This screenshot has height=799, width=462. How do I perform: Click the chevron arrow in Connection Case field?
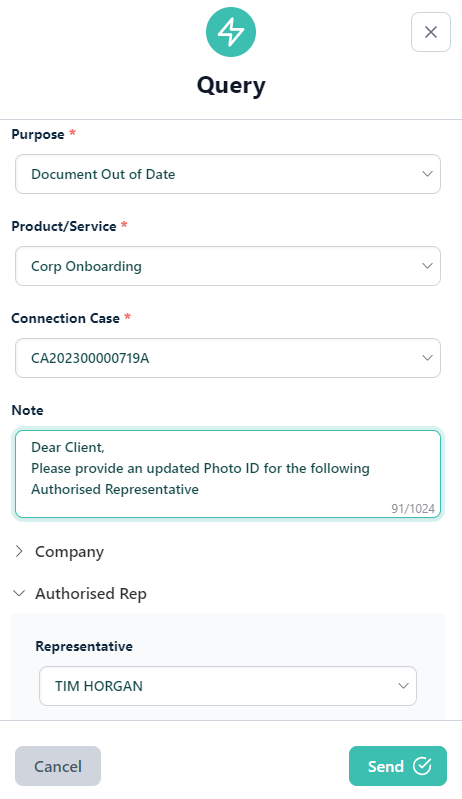[427, 358]
